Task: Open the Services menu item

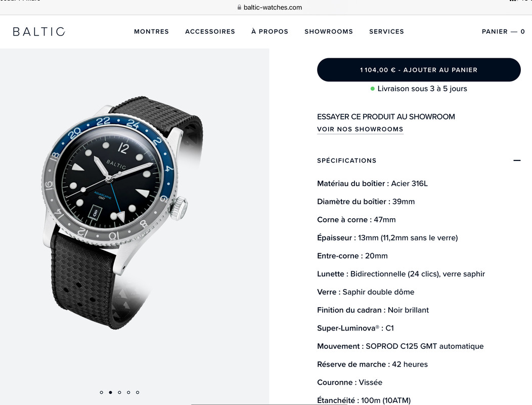Action: coord(386,31)
